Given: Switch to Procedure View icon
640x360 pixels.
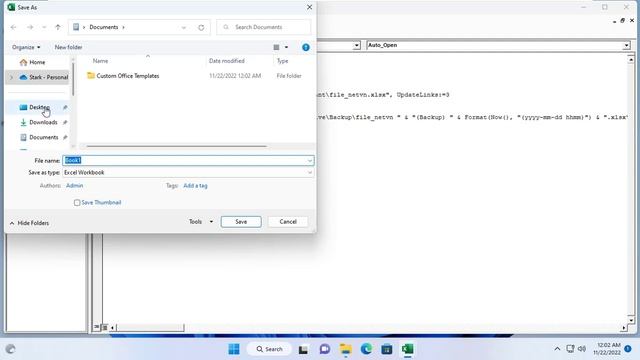Looking at the screenshot, I should (97, 327).
